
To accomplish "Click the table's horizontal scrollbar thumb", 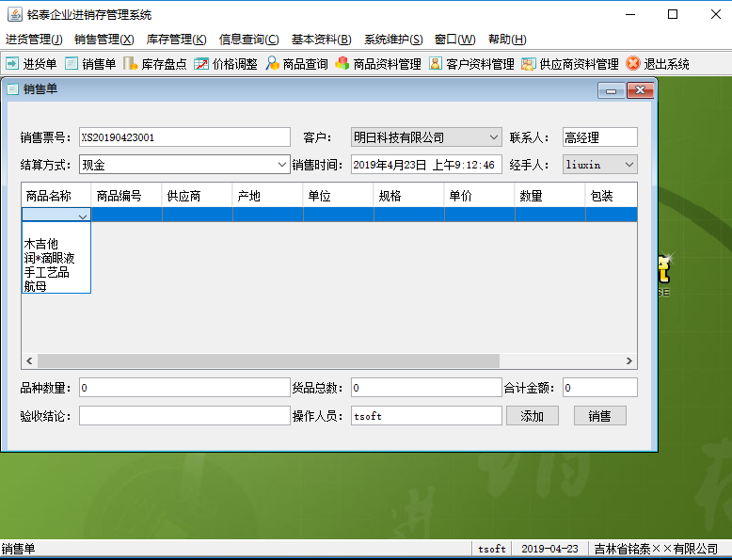I will click(268, 360).
